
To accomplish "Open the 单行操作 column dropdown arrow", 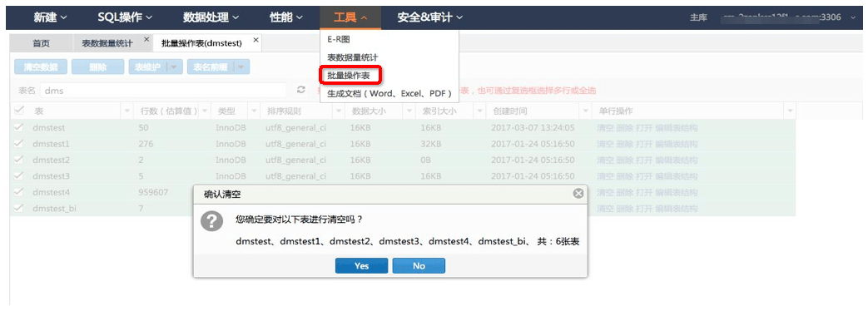I will [x=790, y=111].
